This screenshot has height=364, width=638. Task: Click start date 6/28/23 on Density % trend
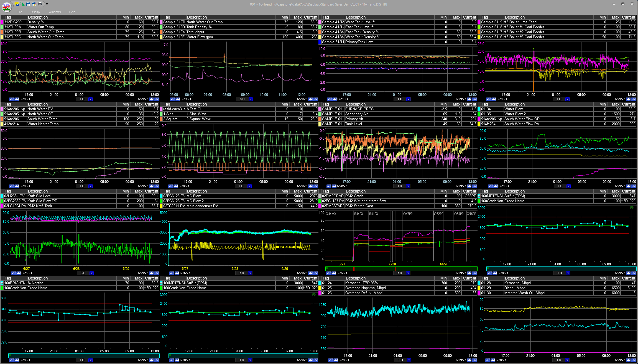[25, 99]
